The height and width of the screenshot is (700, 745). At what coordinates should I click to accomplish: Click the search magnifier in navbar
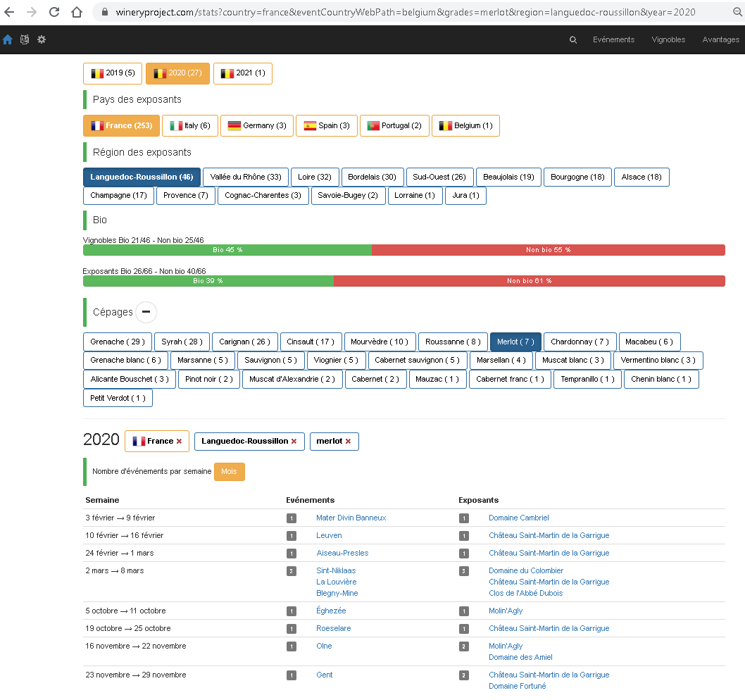[x=573, y=40]
